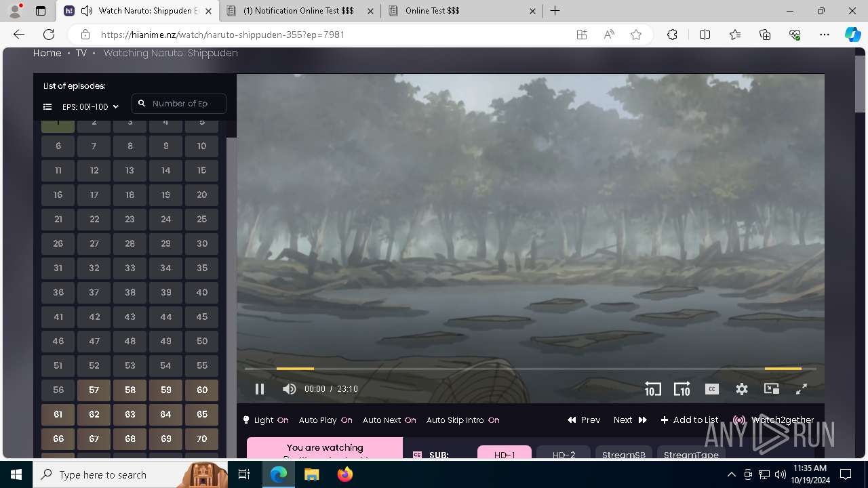Select the HD-2 server
Image resolution: width=868 pixels, height=488 pixels.
564,453
